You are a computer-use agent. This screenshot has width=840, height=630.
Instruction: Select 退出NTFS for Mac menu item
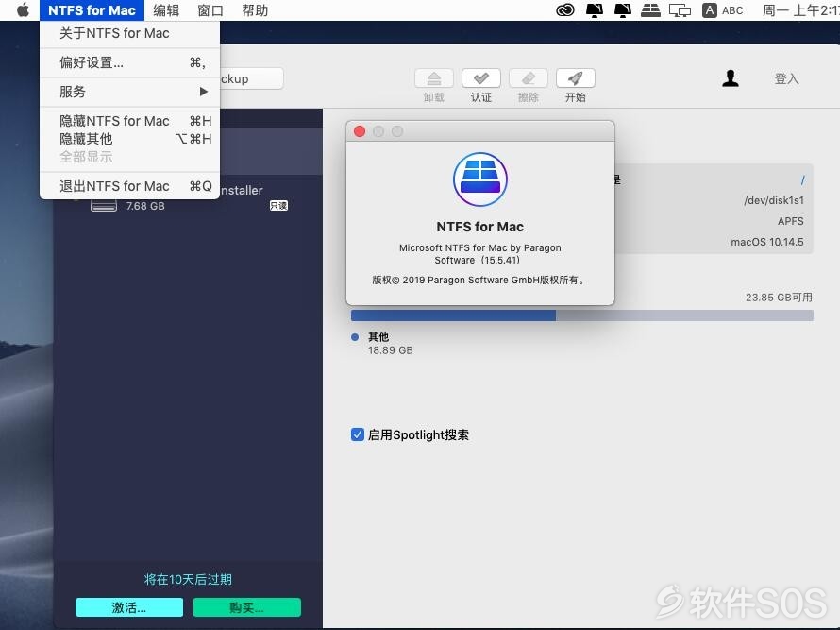click(x=129, y=186)
